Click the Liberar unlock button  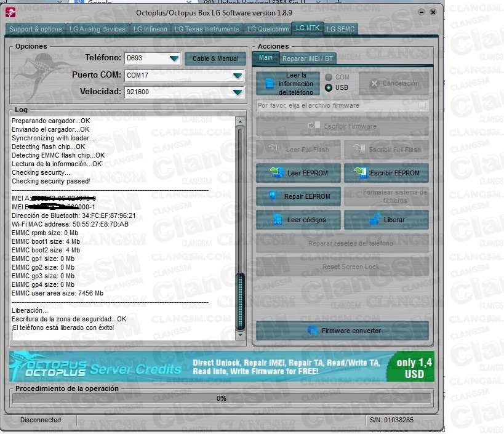pos(386,220)
